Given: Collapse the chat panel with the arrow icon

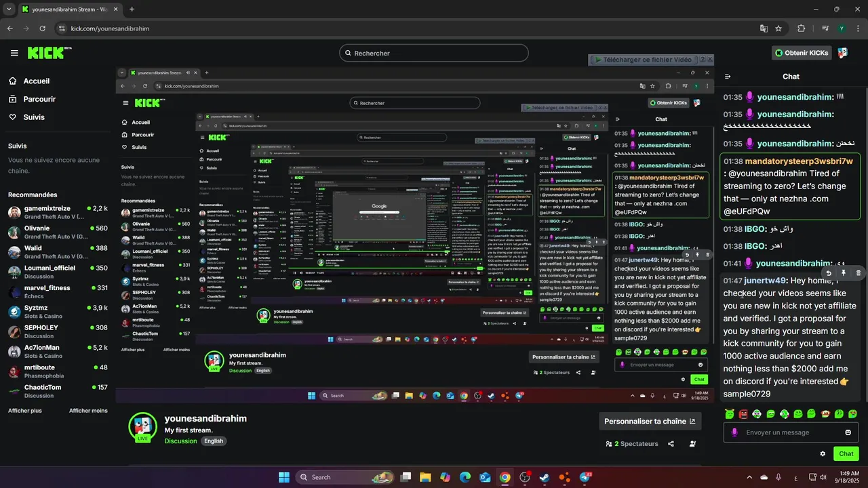Looking at the screenshot, I should click(x=728, y=77).
